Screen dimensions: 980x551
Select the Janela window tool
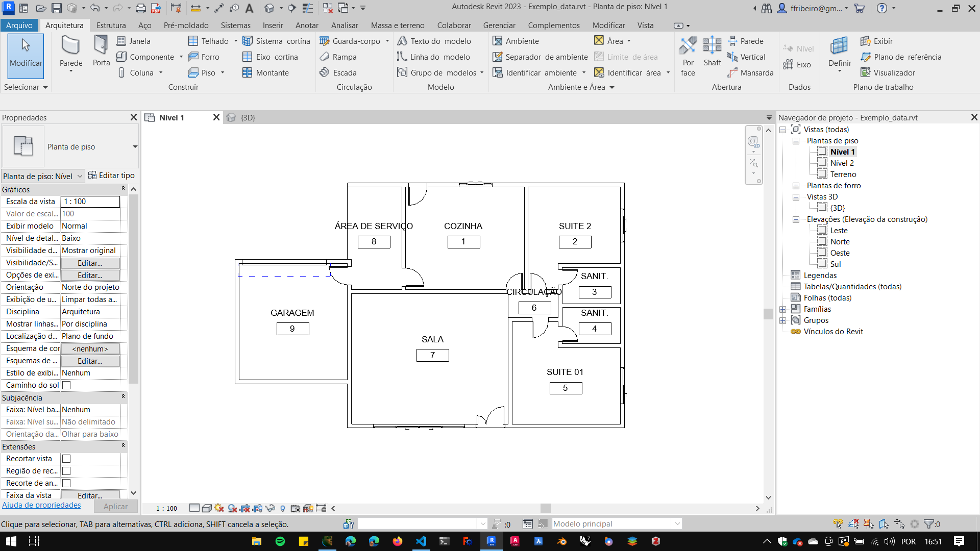pos(134,41)
